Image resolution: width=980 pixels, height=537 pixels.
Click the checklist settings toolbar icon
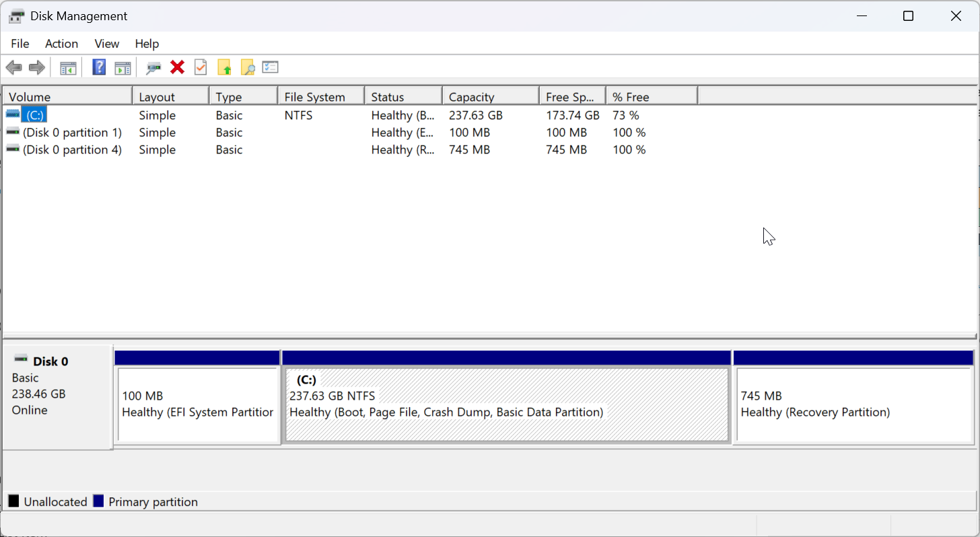point(271,67)
